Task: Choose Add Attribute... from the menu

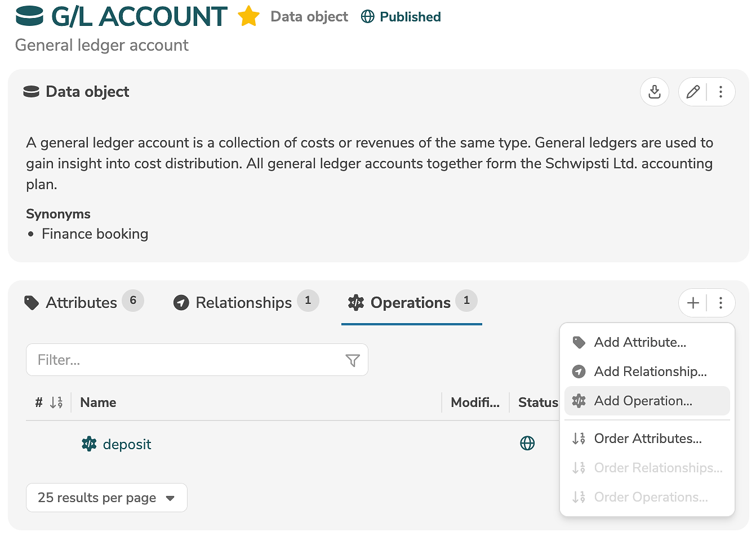Action: click(640, 342)
